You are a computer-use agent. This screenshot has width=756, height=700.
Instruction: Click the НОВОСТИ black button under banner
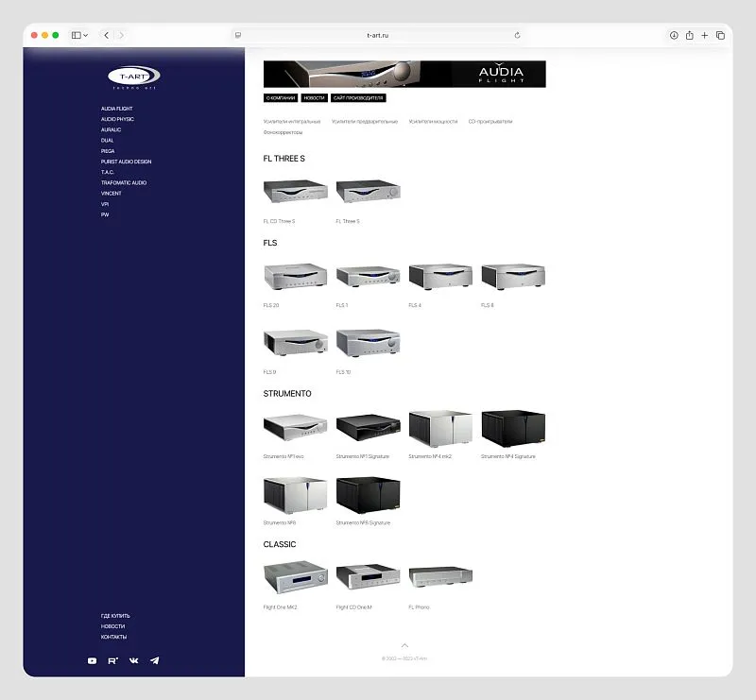click(x=315, y=98)
